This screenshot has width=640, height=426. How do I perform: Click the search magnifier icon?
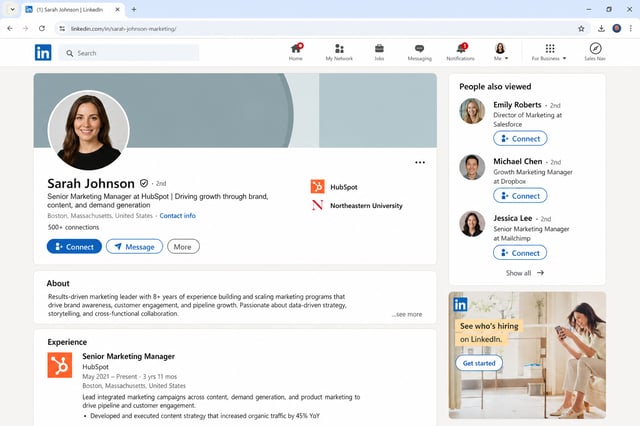click(70, 53)
